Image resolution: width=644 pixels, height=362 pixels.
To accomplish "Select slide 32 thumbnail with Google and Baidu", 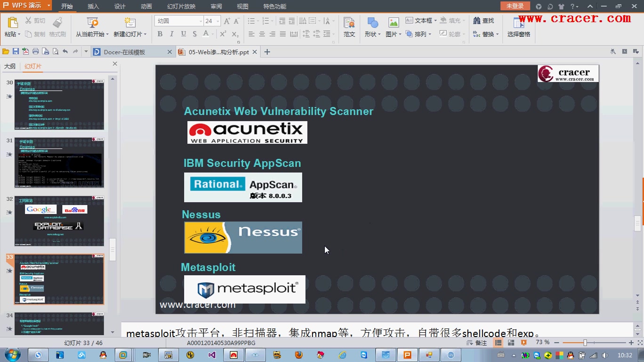I will click(x=59, y=221).
